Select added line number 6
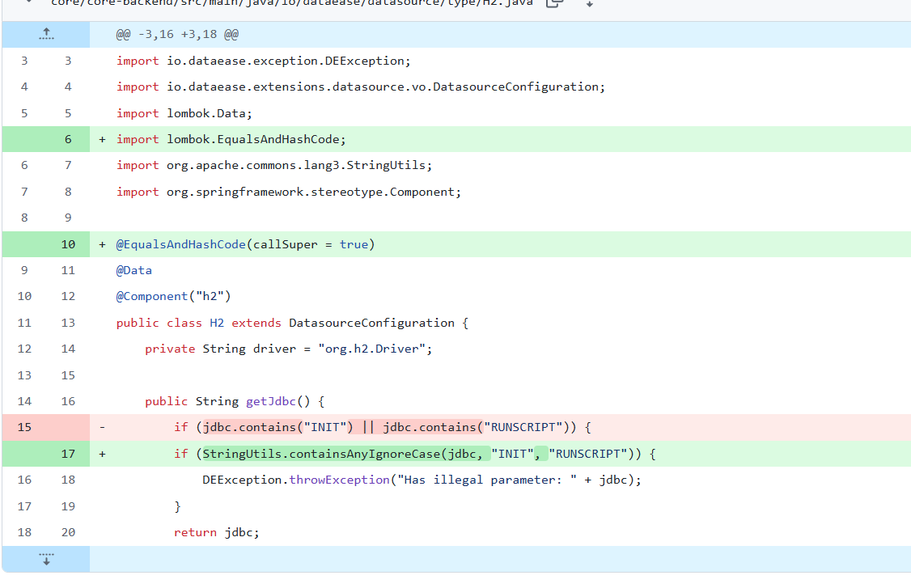 pyautogui.click(x=68, y=139)
